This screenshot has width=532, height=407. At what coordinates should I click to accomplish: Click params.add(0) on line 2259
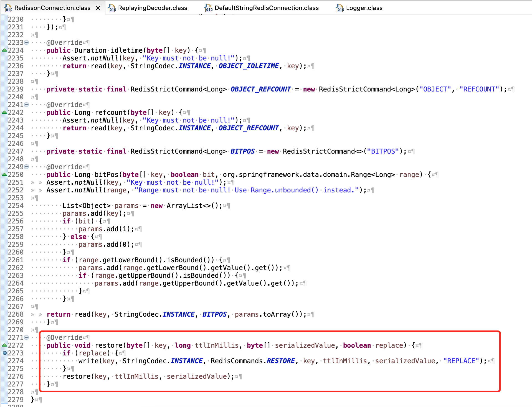tap(104, 245)
